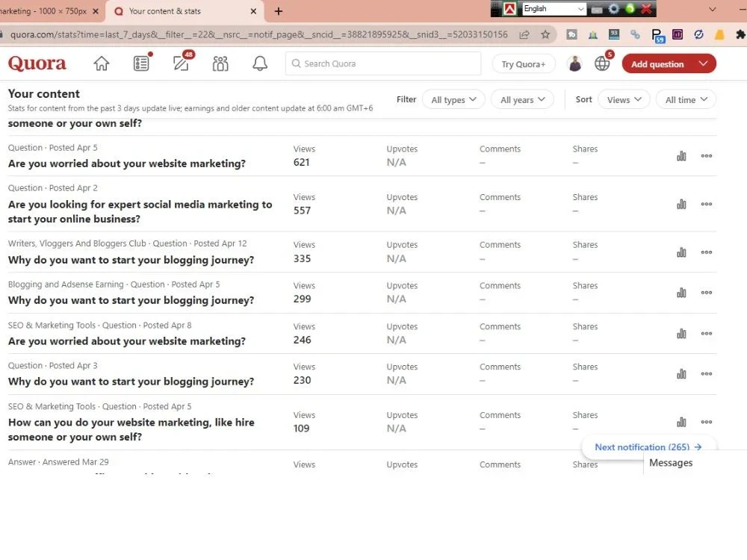Screen dimensions: 747x560
Task: Open more options for 299 views question
Action: [707, 293]
